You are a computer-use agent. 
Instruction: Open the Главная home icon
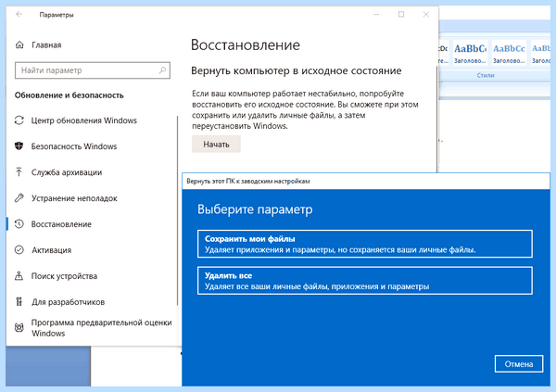coord(19,44)
